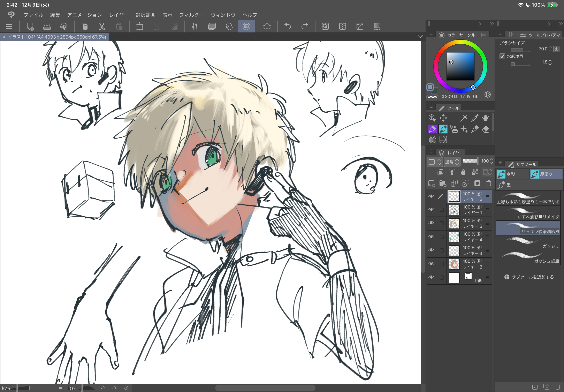Open the 通常 blending mode dropdown
The width and height of the screenshot is (564, 392).
point(452,162)
